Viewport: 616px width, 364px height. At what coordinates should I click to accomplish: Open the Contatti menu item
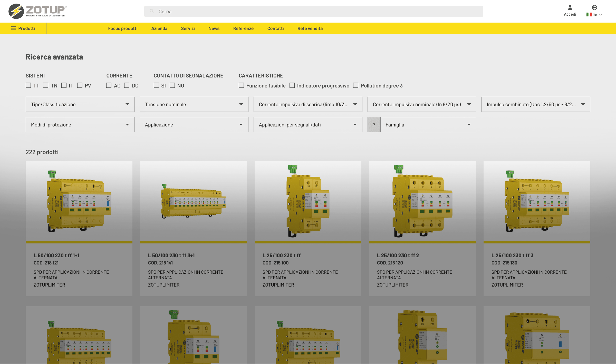click(x=275, y=28)
